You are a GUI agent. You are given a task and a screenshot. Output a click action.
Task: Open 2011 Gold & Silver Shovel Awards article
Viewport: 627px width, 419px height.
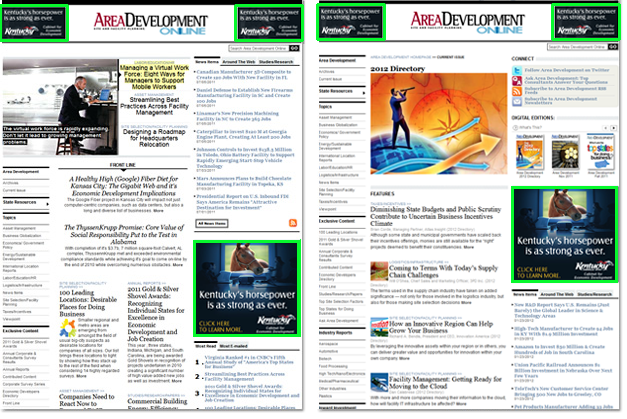[x=156, y=313]
